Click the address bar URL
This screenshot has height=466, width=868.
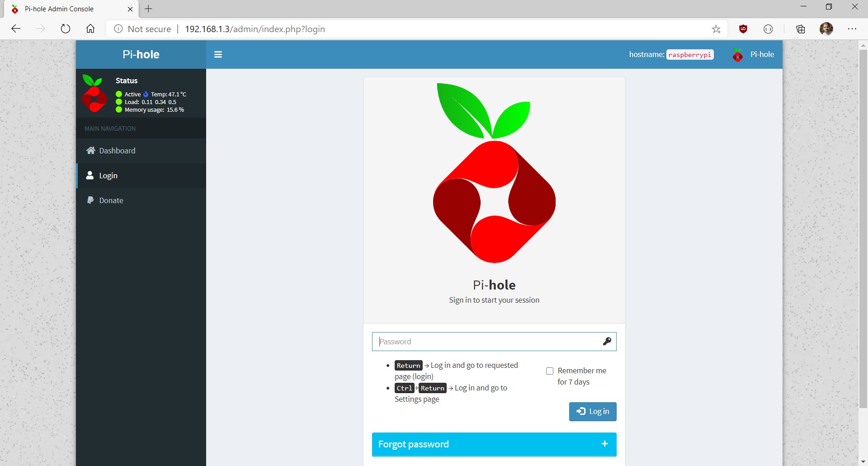pos(255,29)
